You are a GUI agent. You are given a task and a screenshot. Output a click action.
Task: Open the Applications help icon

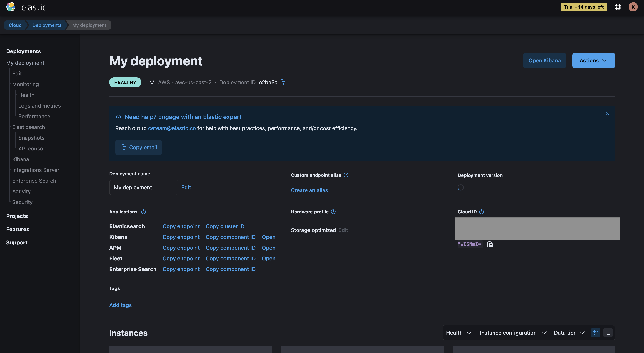tap(144, 212)
